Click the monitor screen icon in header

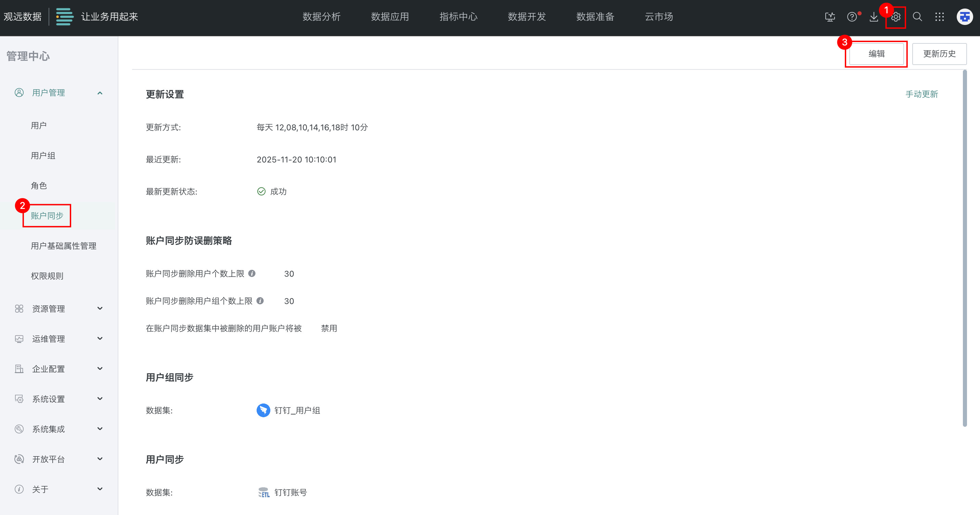[x=830, y=17]
